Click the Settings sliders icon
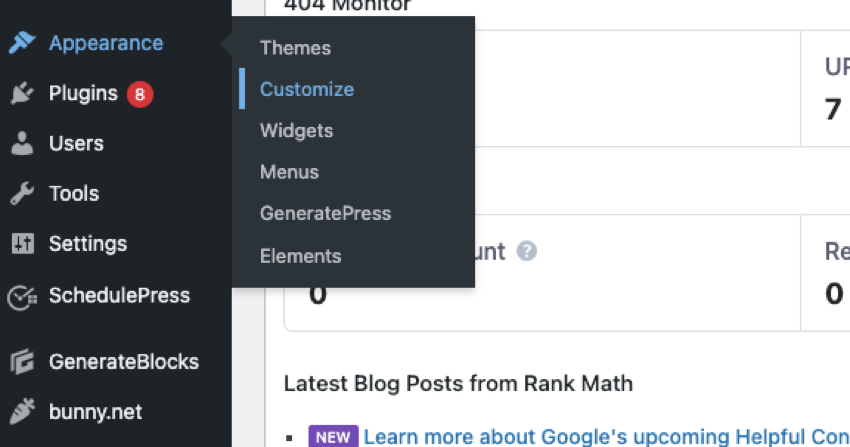The image size is (850, 447). click(x=22, y=244)
